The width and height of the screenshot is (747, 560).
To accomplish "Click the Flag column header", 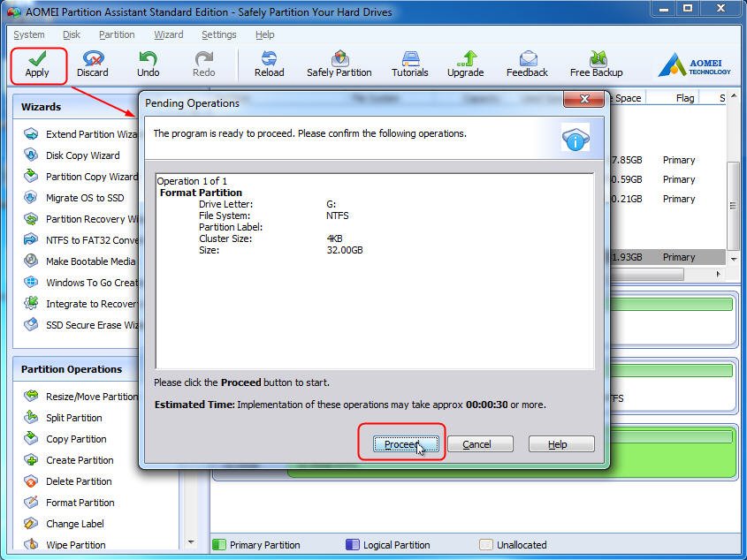I will pyautogui.click(x=684, y=98).
